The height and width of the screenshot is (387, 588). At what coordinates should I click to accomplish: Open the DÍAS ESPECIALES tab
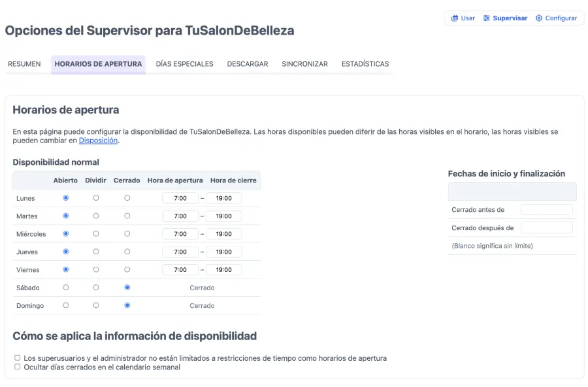coord(185,64)
